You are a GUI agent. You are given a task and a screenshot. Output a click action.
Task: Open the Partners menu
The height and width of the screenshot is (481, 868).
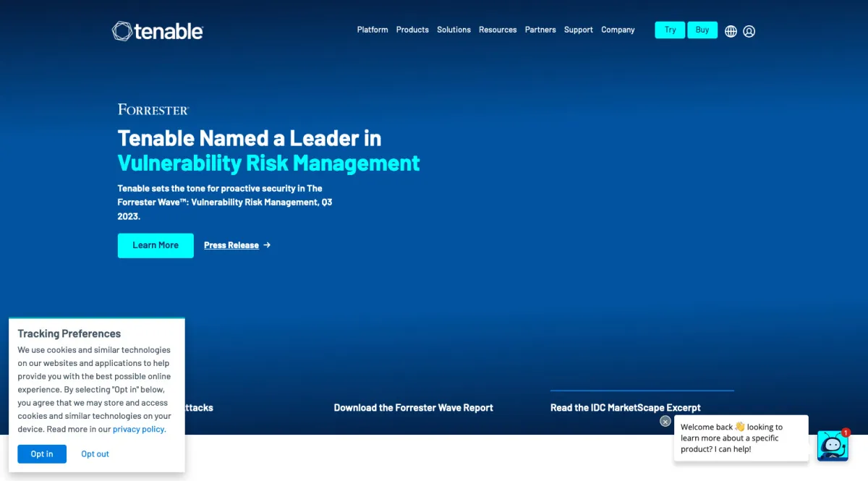[x=540, y=30]
